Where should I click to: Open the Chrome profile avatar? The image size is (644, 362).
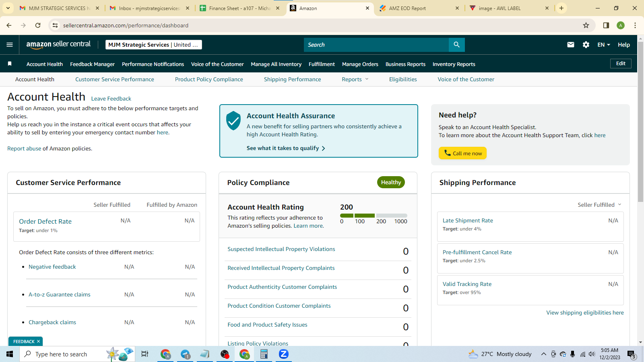pyautogui.click(x=621, y=25)
